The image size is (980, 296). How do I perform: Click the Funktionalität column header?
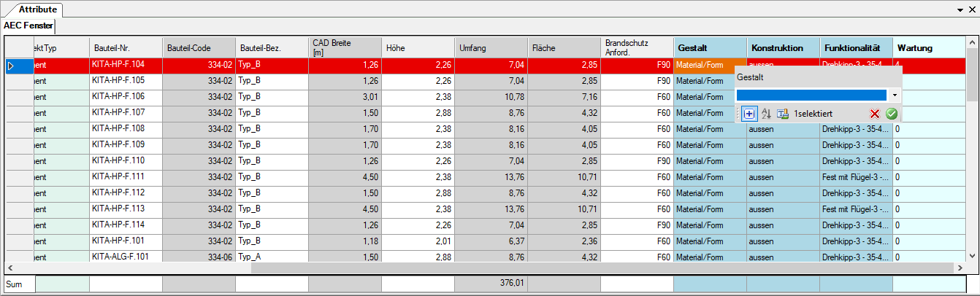[x=856, y=47]
